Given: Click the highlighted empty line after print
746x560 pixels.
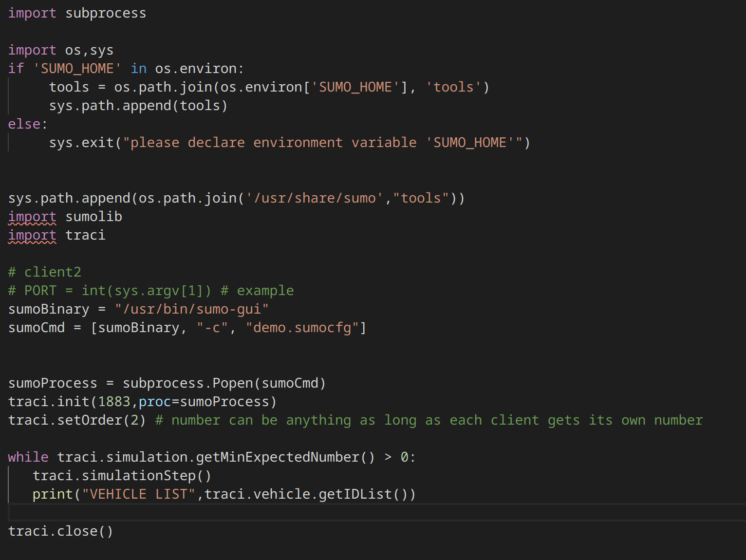Looking at the screenshot, I should coord(377,513).
